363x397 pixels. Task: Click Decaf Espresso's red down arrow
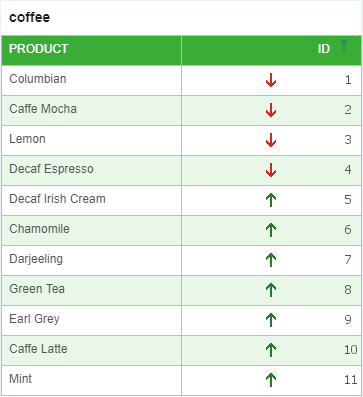point(271,170)
